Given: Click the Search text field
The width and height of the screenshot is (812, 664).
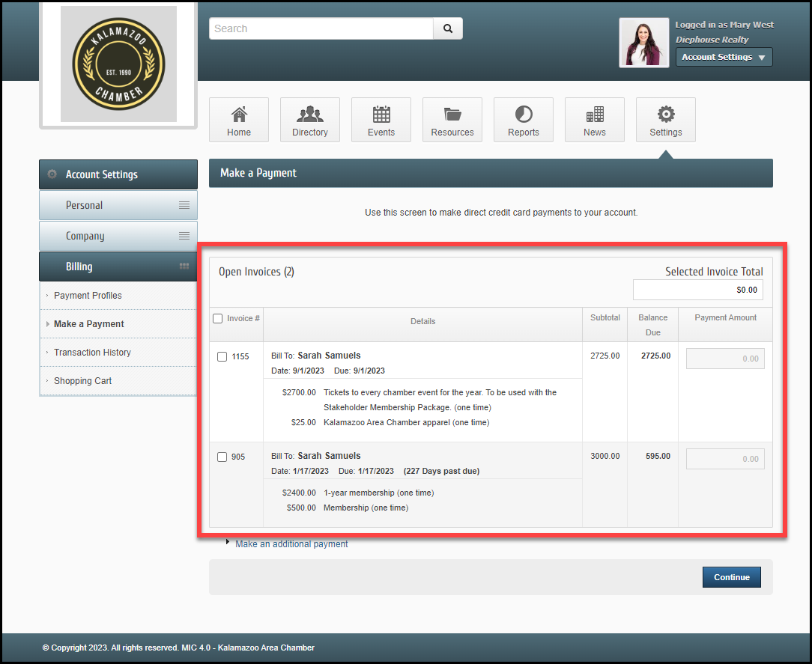Looking at the screenshot, I should pos(321,28).
